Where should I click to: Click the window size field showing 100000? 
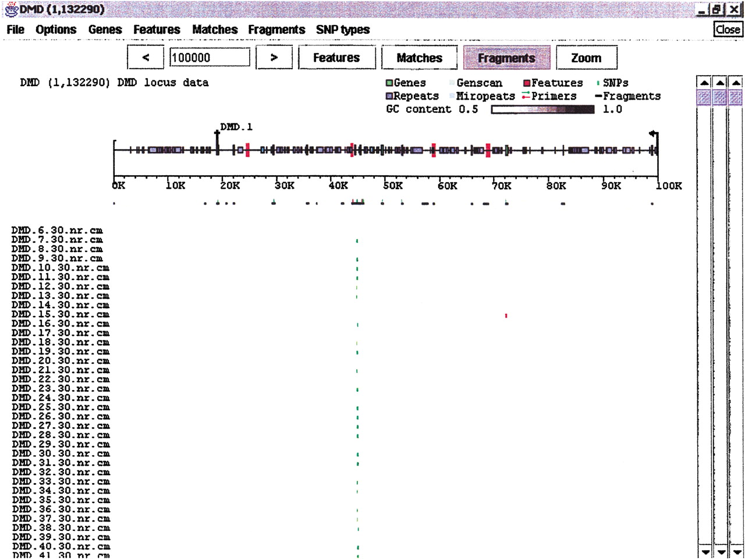pyautogui.click(x=210, y=58)
